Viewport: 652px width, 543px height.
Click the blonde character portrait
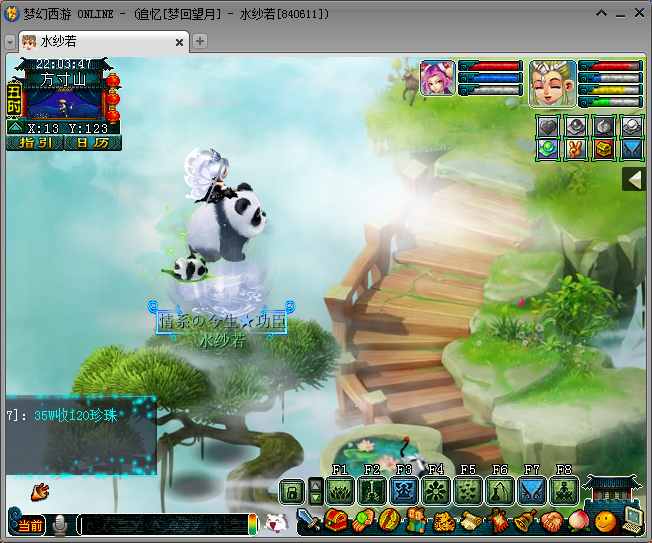[552, 84]
